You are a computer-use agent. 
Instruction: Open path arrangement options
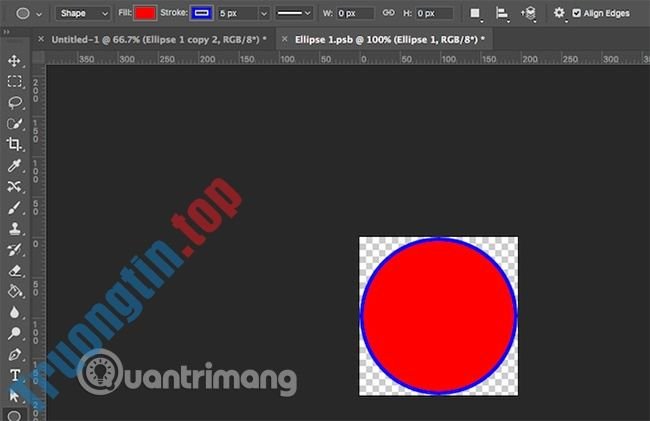(529, 14)
